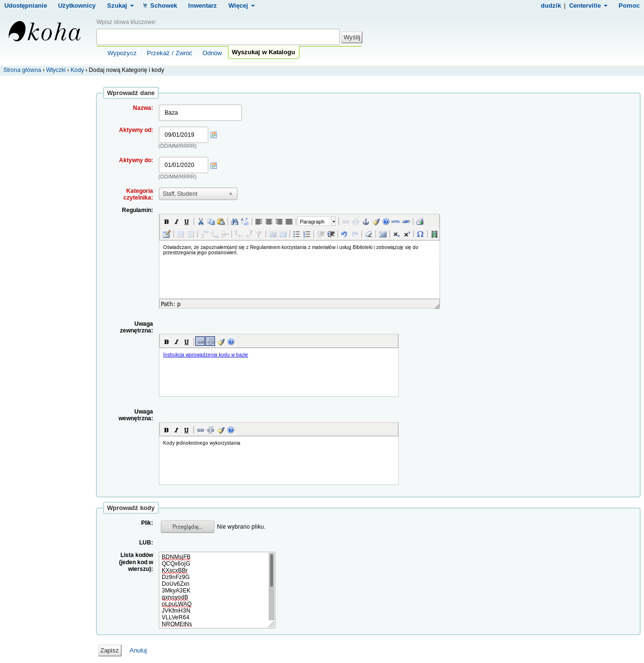
Task: Toggle underline in the Uwaga wewnętrzna editor
Action: 187,430
